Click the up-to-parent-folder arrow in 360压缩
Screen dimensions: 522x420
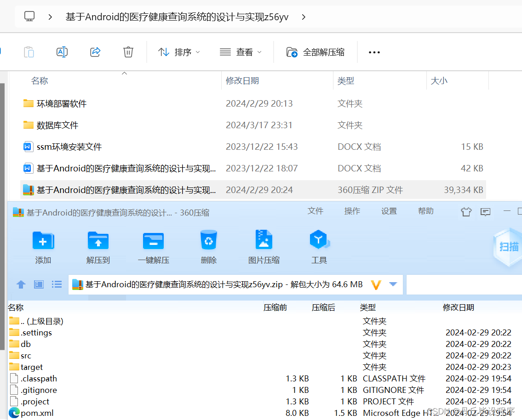point(21,284)
